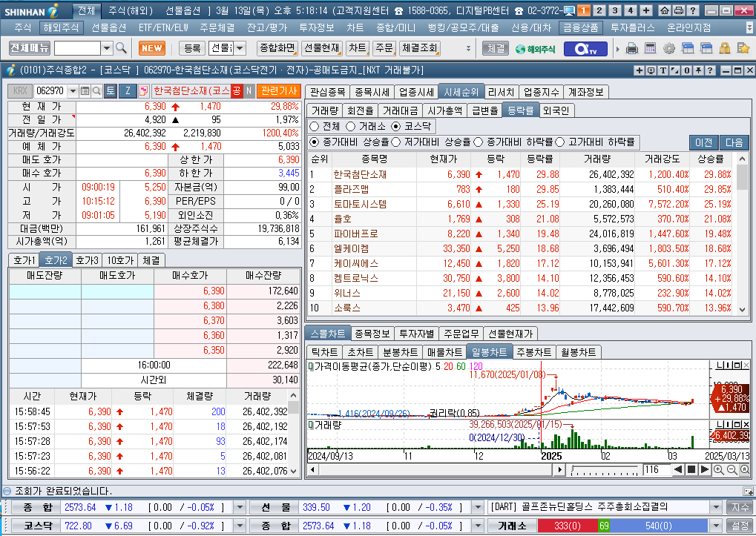
Task: Switch to the 거래량 ranking tab
Action: [x=324, y=110]
